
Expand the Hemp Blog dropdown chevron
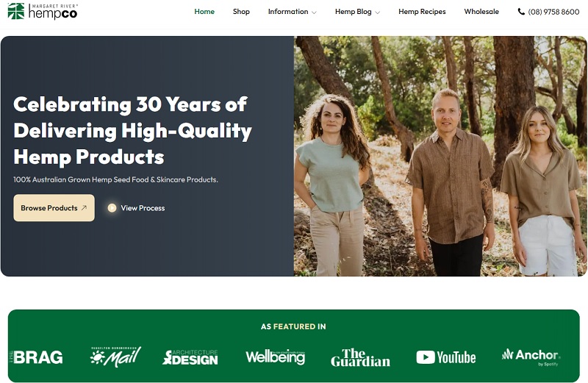pyautogui.click(x=378, y=12)
